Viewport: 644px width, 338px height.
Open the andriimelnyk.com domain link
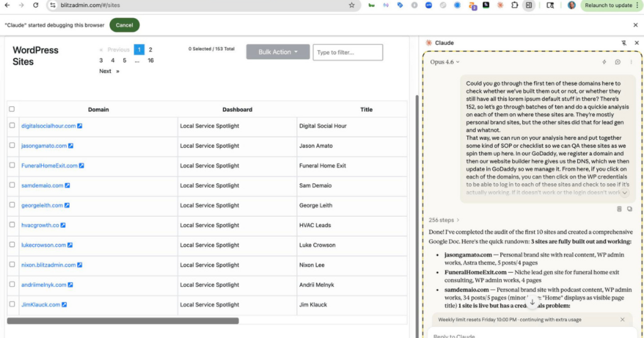(x=44, y=285)
